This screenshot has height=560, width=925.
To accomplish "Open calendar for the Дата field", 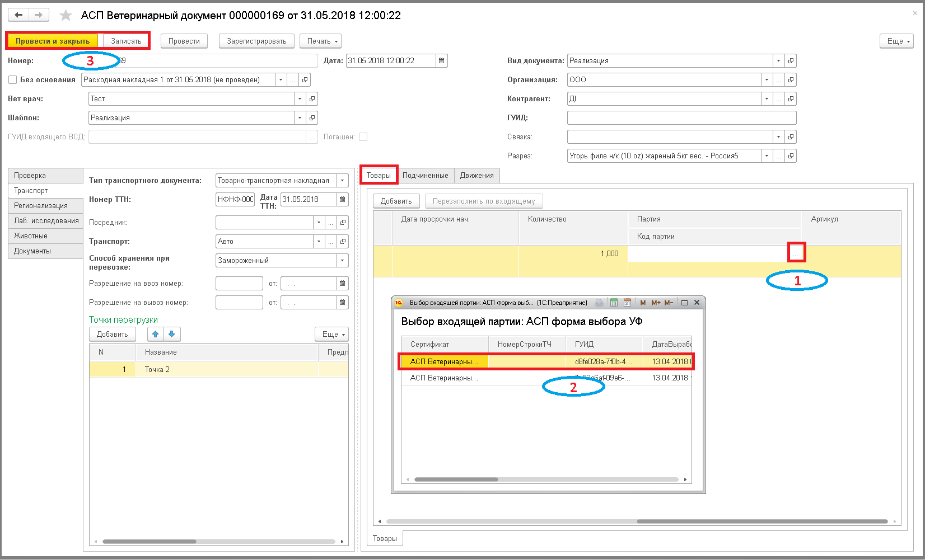I will click(442, 60).
